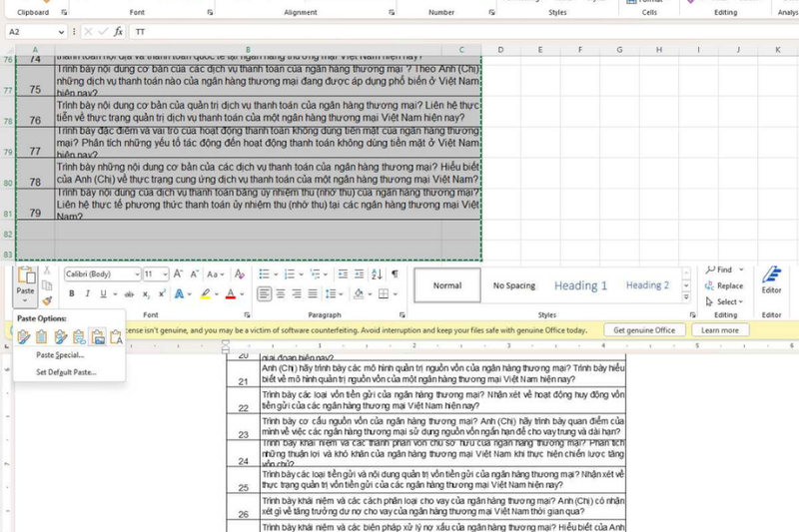This screenshot has height=532, width=799.
Task: Click the Increase Font Size icon
Action: click(178, 273)
